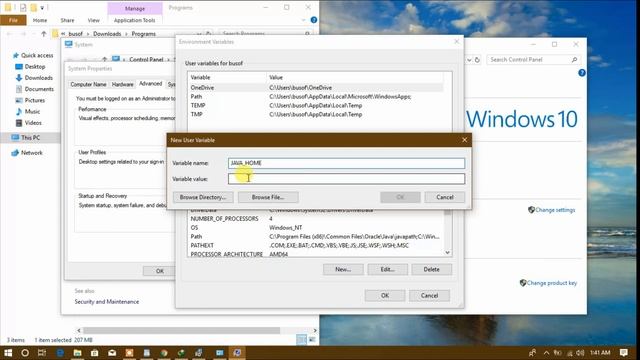Viewport: 640px width, 360px height.
Task: Cancel the New User Variable dialog
Action: click(x=444, y=197)
